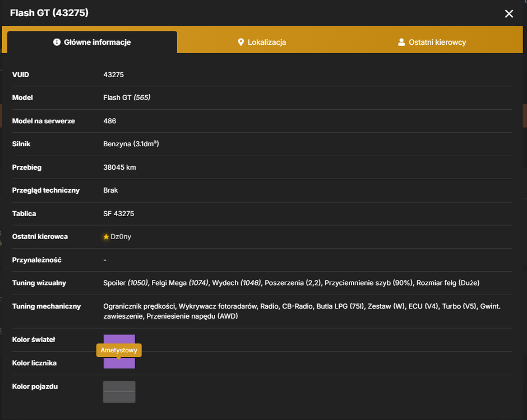The image size is (527, 420).
Task: Click the Przynależność row label
Action: click(36, 260)
